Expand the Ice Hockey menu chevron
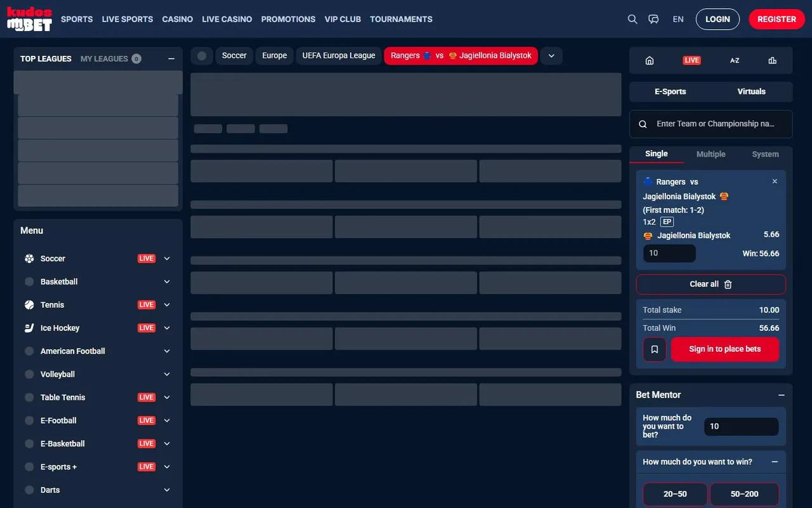The width and height of the screenshot is (812, 508). (167, 328)
